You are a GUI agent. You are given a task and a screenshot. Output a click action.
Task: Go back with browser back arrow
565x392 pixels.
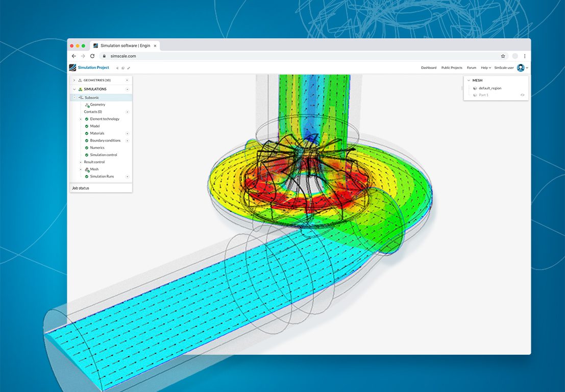(x=73, y=56)
